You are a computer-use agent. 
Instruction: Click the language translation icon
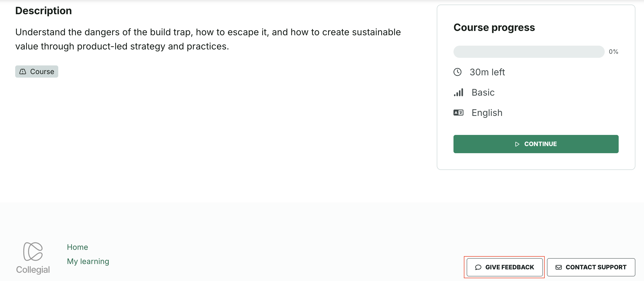point(458,113)
